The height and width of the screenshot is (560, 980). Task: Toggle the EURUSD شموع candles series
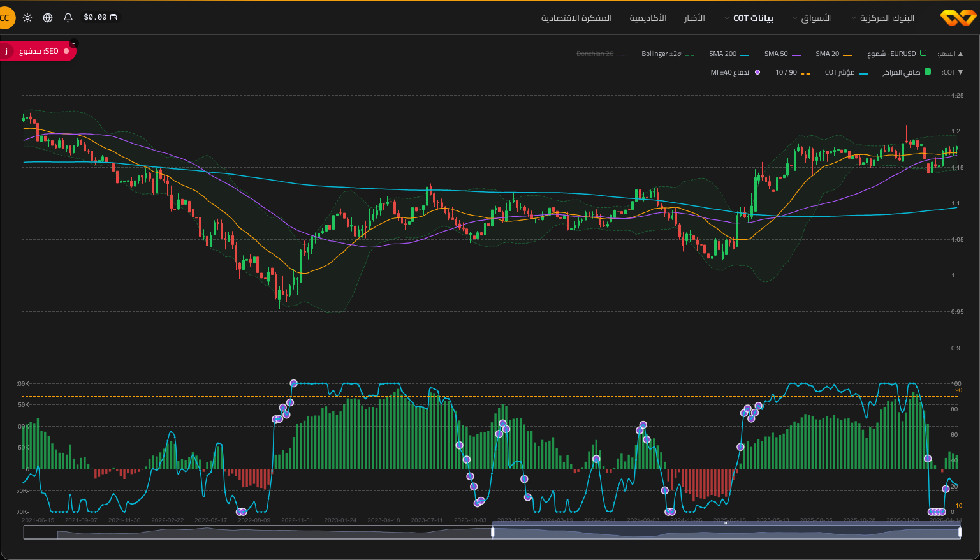coord(896,54)
